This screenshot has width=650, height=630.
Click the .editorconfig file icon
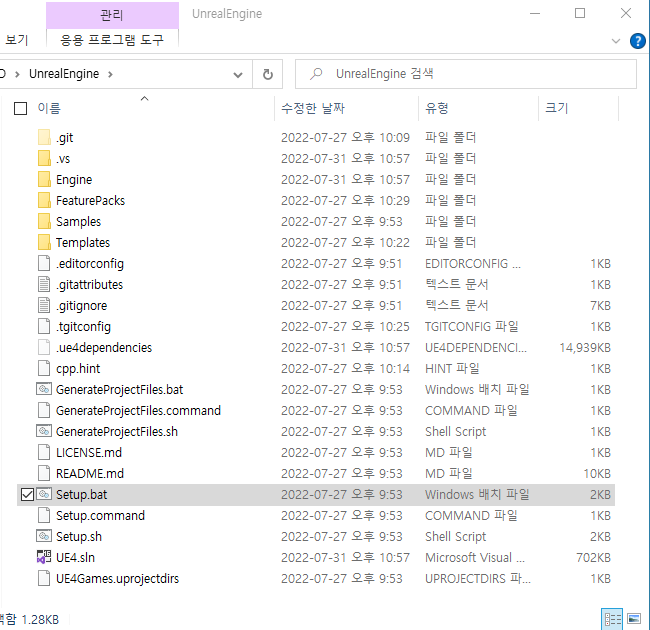pyautogui.click(x=44, y=263)
